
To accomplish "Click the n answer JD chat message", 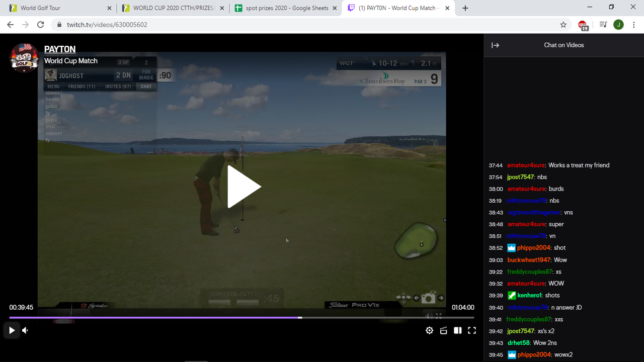I will coord(567,308).
